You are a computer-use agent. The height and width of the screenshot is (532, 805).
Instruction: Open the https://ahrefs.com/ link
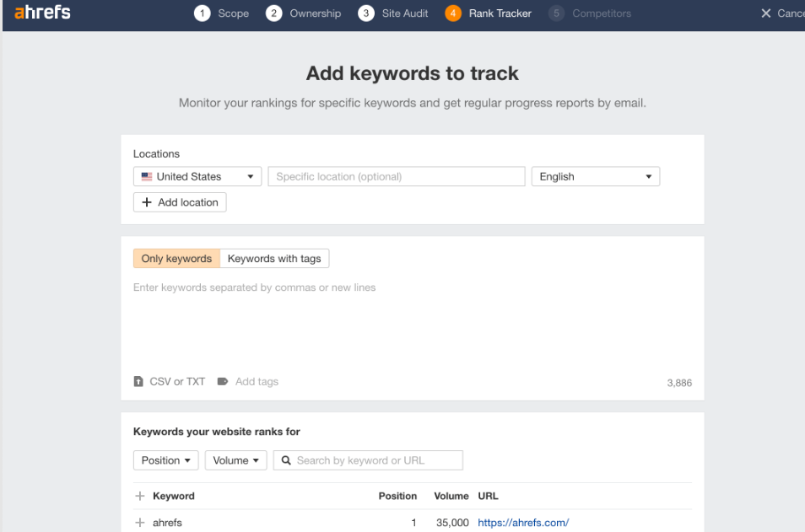point(523,523)
